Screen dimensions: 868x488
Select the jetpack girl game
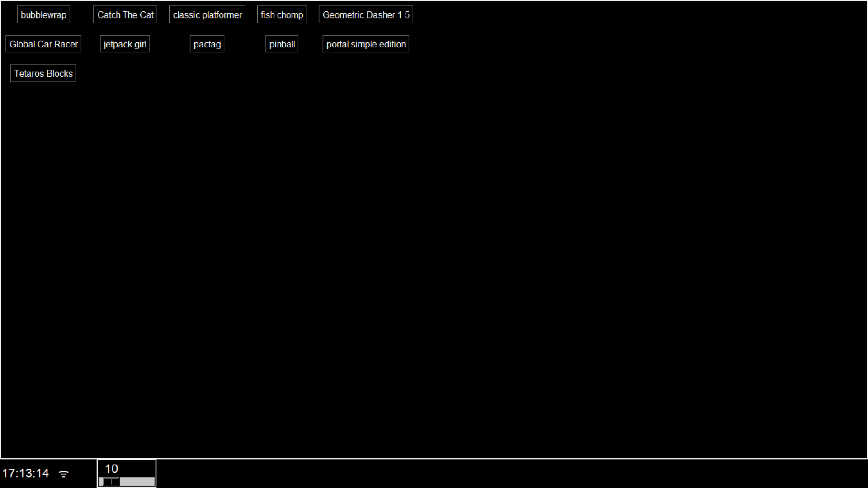[125, 44]
